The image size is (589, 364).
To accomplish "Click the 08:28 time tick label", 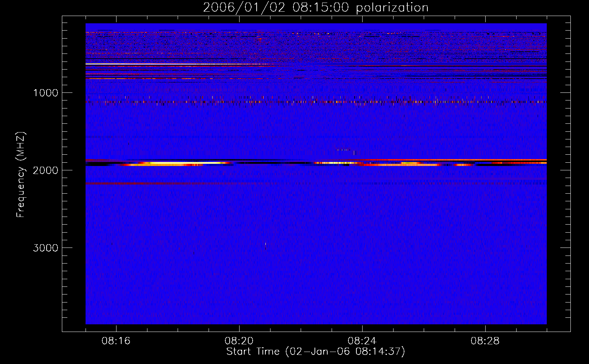I will (485, 341).
